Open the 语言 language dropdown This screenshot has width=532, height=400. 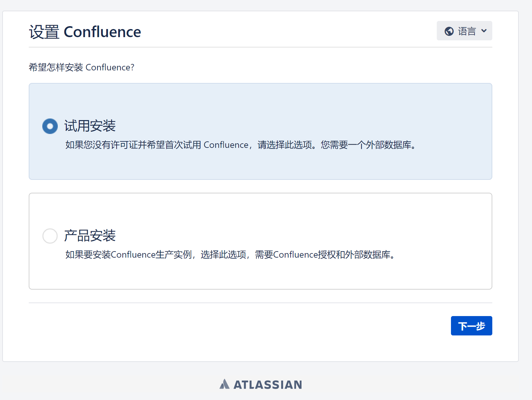tap(464, 31)
